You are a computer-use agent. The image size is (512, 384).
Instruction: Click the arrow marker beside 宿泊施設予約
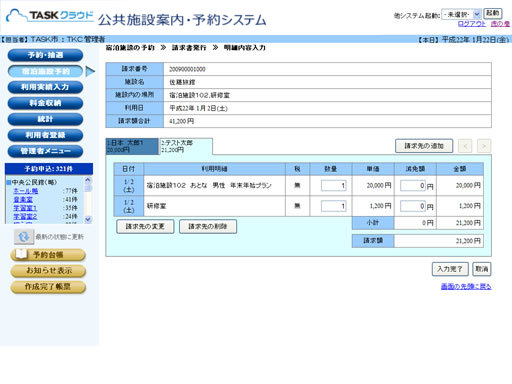point(90,71)
